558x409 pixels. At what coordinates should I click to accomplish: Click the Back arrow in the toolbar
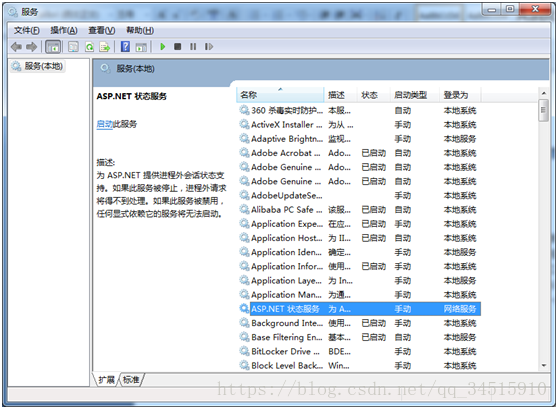(x=16, y=47)
